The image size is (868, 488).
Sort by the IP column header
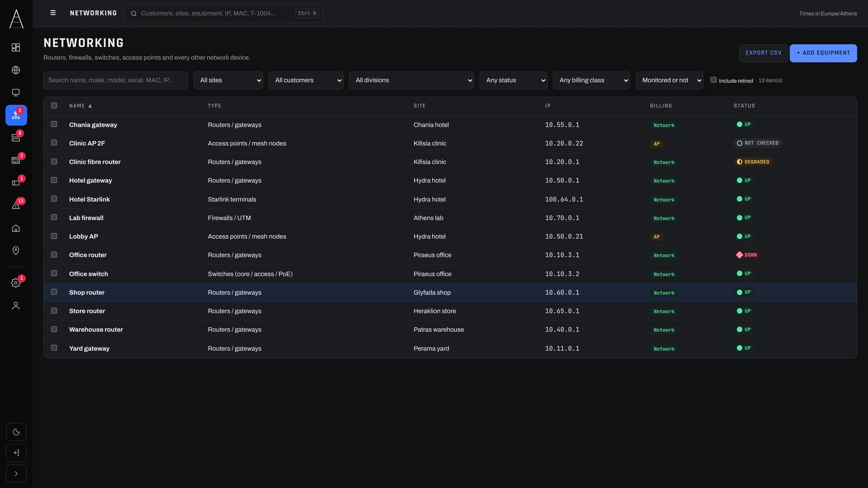tap(548, 106)
